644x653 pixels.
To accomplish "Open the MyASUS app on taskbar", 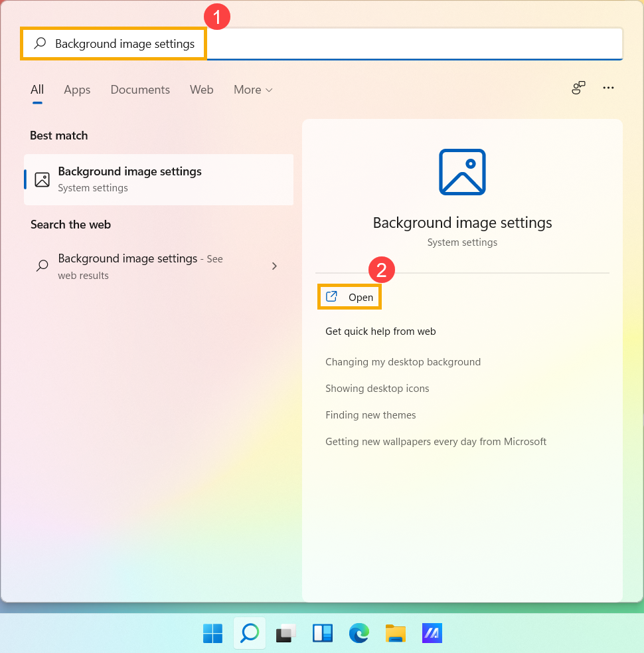I will 432,634.
